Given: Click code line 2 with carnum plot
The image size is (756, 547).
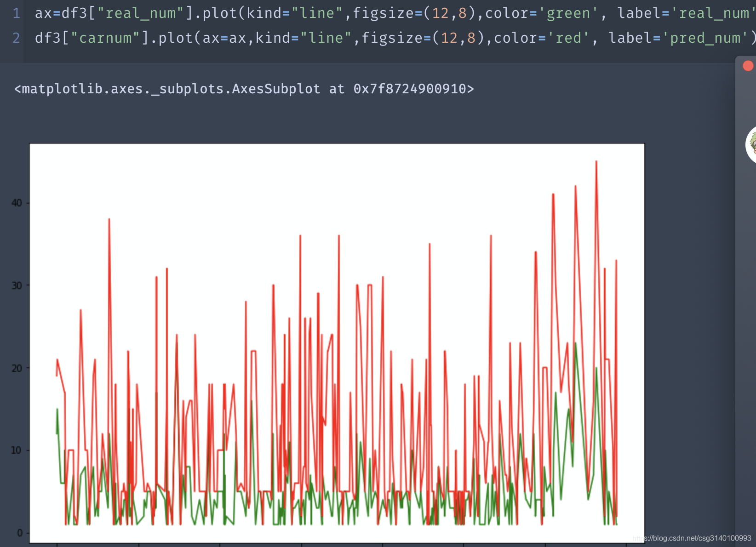Looking at the screenshot, I should click(x=395, y=38).
